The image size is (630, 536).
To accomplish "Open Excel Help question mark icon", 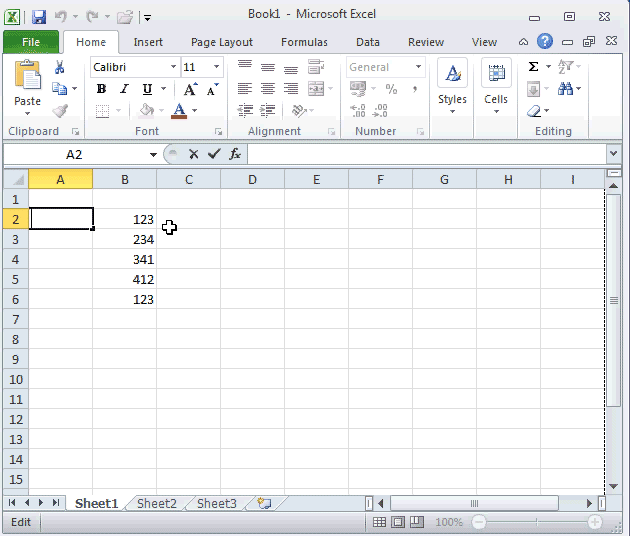I will (x=545, y=42).
